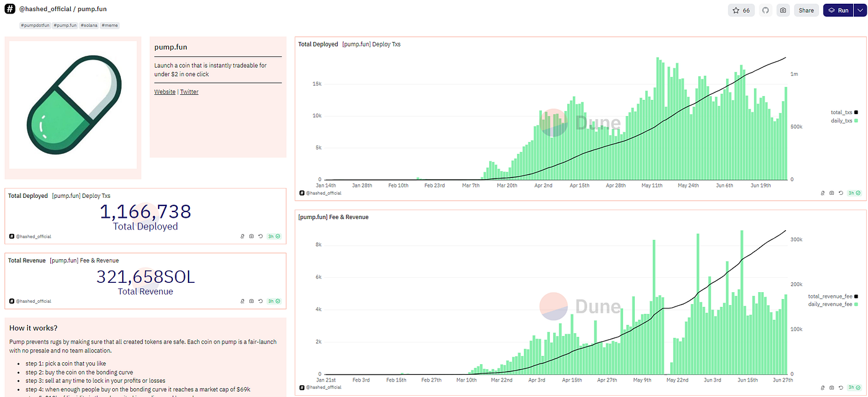
Task: Click the 321,658SOL Total Revenue value
Action: tap(145, 277)
